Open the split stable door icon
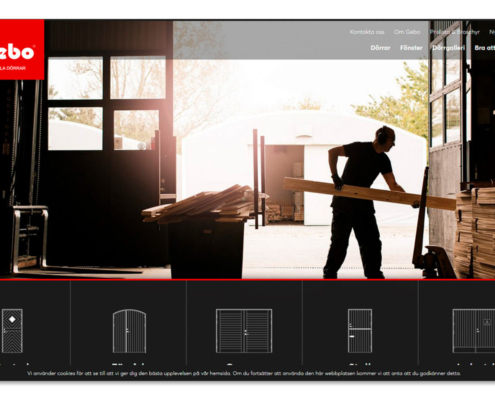This screenshot has width=495, height=400. coord(360,331)
